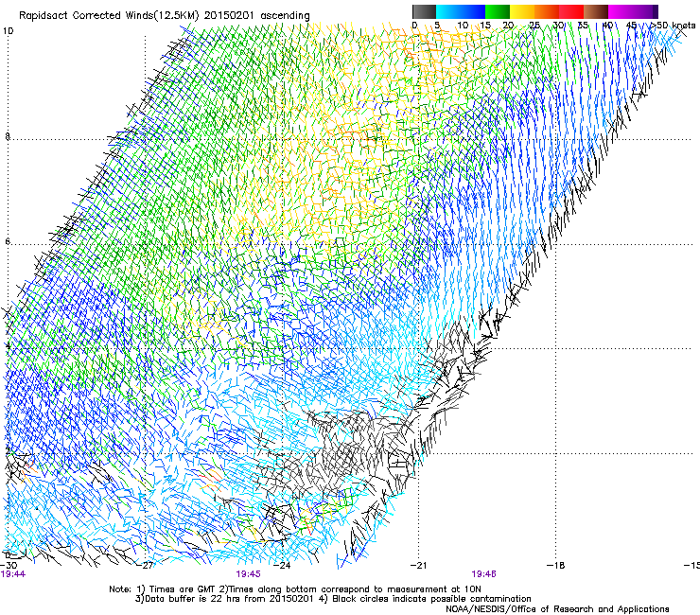Click the 'Note: 1) Times are GMT' line
Viewport: 700px width, 615px height.
[295, 589]
